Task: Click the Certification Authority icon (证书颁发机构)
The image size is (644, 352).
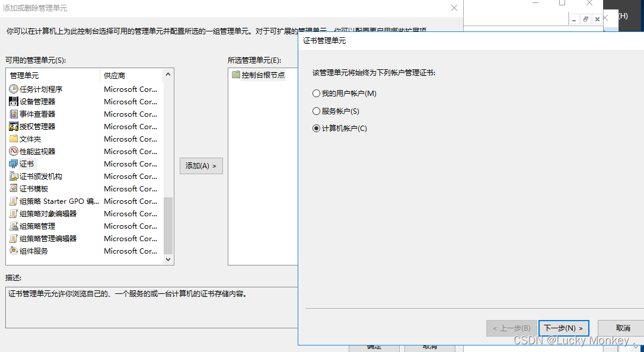Action: (14, 176)
